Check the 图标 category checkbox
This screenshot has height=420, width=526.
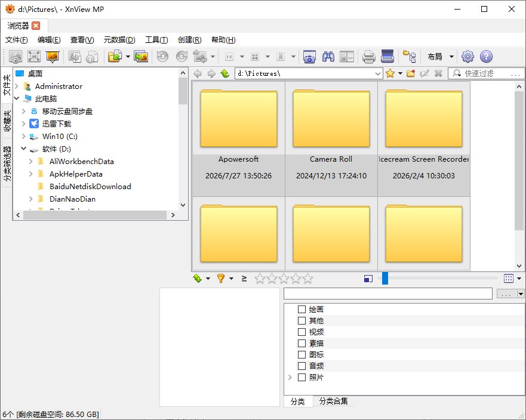coord(302,354)
